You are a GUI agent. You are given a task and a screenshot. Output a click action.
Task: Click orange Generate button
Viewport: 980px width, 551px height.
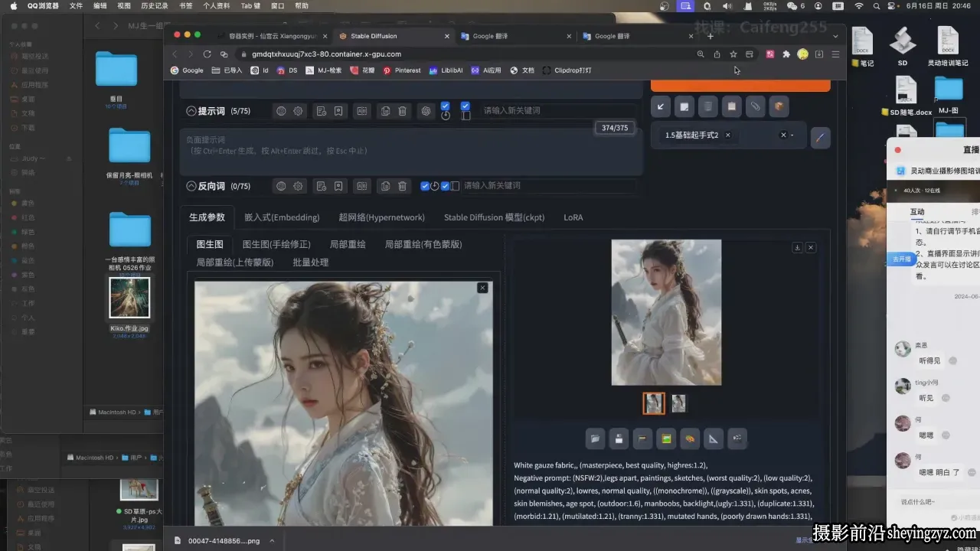[740, 85]
